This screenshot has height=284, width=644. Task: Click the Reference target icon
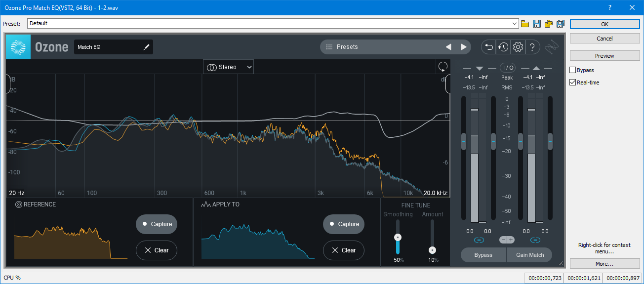tap(19, 204)
